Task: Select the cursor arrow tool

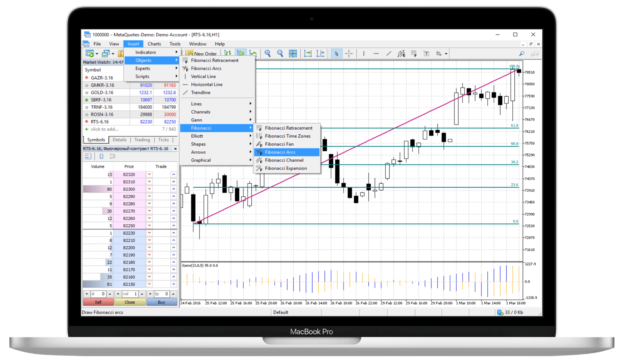Action: click(336, 53)
